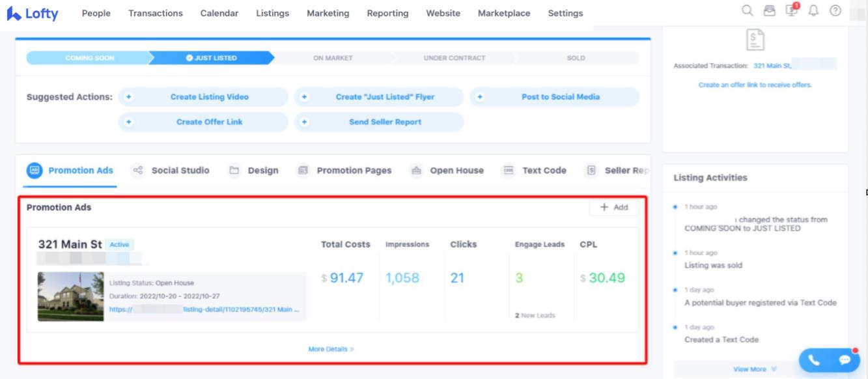Set listing status to Under Contract

[454, 58]
